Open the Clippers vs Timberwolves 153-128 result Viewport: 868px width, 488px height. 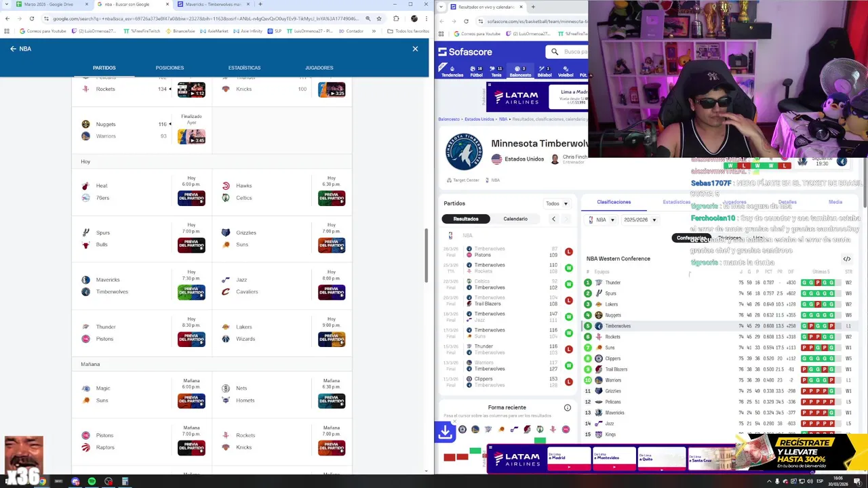tap(509, 382)
